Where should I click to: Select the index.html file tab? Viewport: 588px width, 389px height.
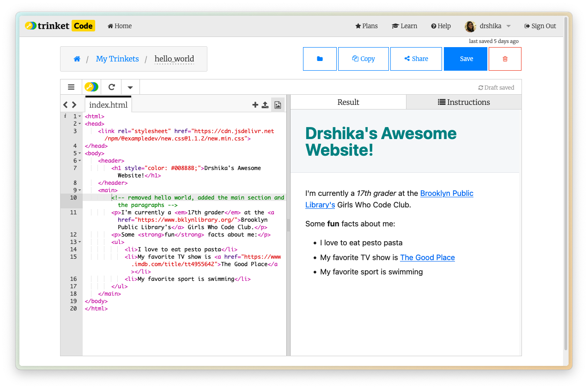(x=108, y=105)
